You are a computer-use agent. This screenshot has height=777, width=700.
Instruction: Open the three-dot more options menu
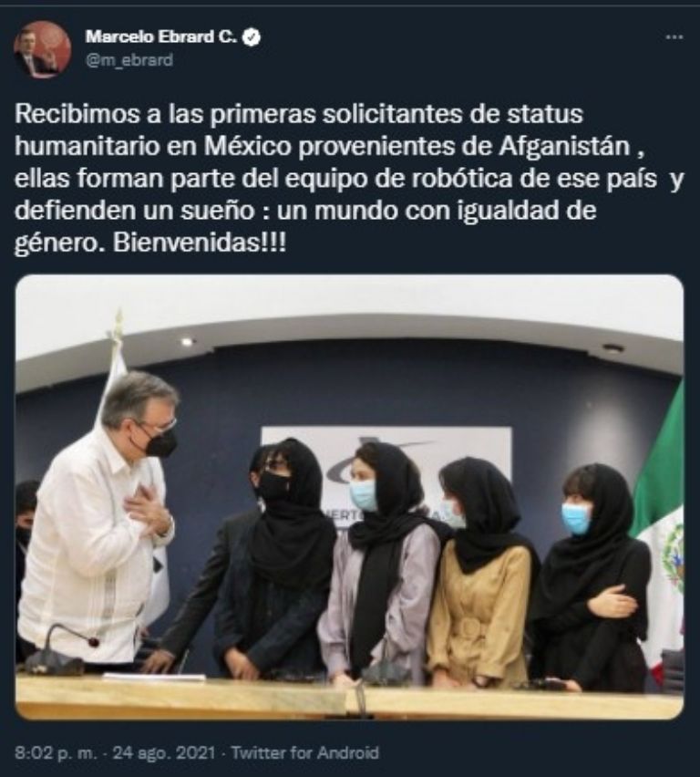(674, 37)
